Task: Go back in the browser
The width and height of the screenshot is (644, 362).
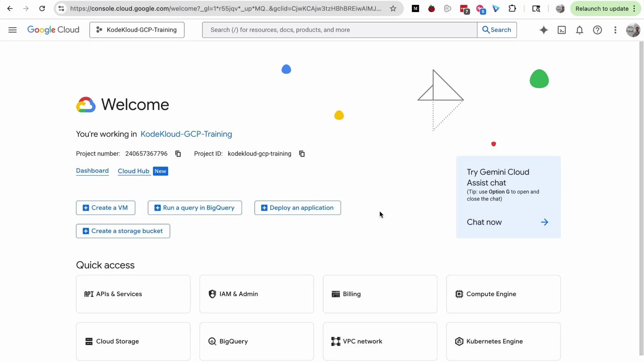Action: [10, 9]
